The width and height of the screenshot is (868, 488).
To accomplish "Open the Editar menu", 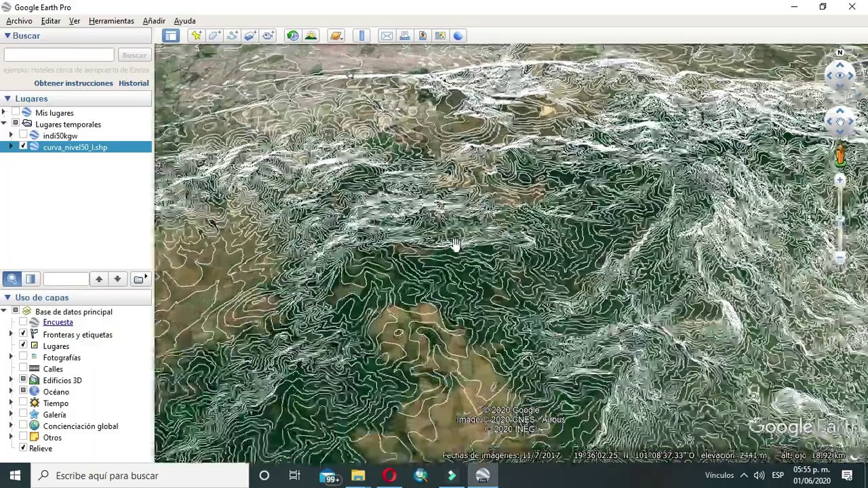I will point(51,21).
